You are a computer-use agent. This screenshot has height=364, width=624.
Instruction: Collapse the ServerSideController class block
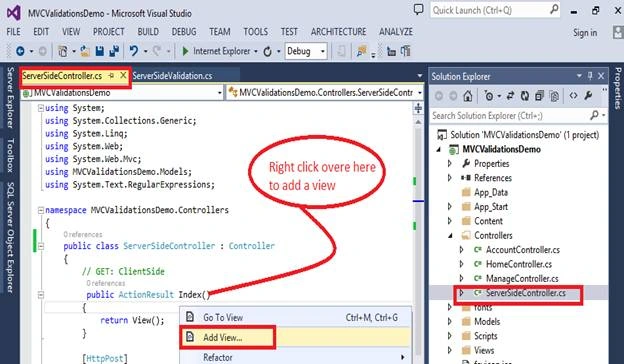41,247
